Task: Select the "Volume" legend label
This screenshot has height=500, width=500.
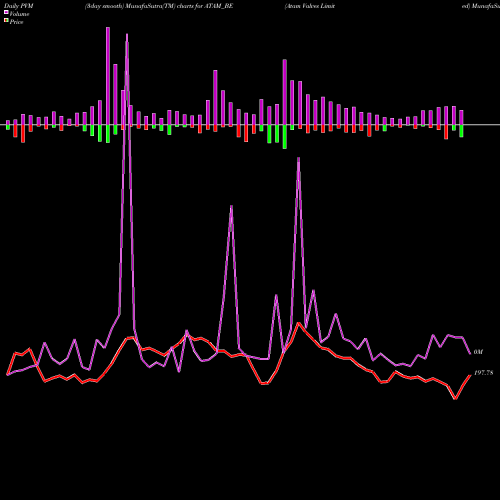Action: pyautogui.click(x=19, y=14)
